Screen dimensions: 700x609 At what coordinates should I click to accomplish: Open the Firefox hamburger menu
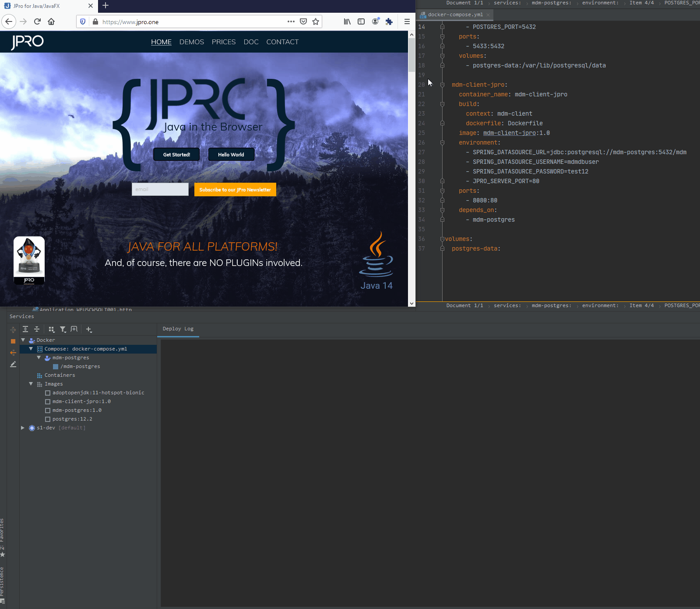pyautogui.click(x=407, y=21)
